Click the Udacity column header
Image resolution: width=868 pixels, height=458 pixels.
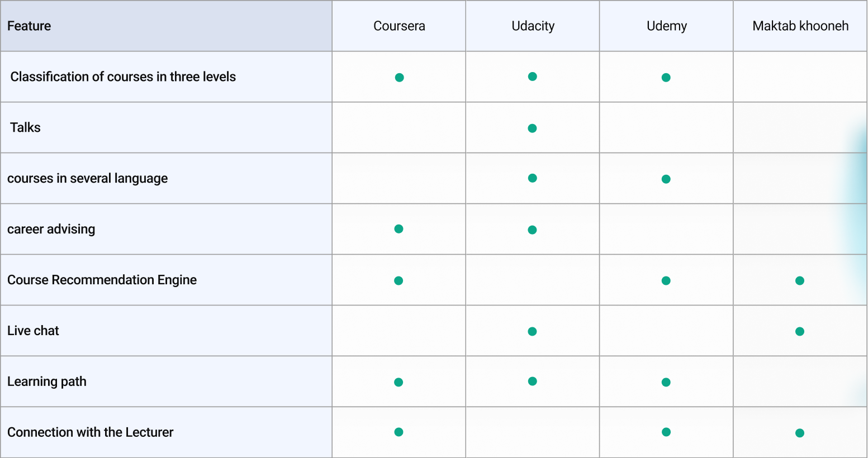point(533,26)
